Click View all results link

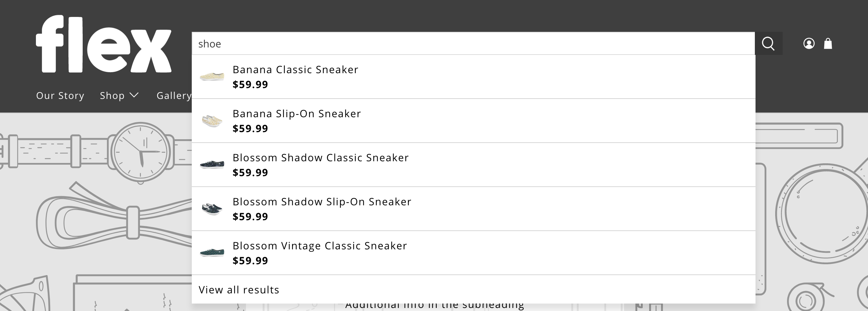click(x=239, y=290)
